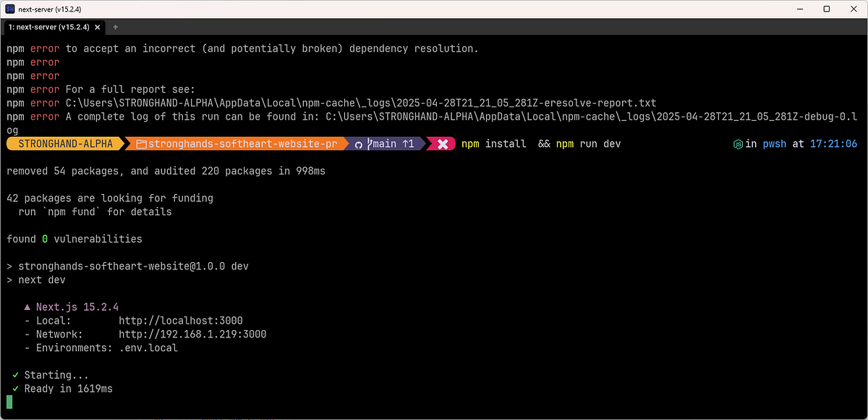868x420 pixels.
Task: Click the STRONGHAND-ALPHA prompt segment
Action: [x=64, y=143]
